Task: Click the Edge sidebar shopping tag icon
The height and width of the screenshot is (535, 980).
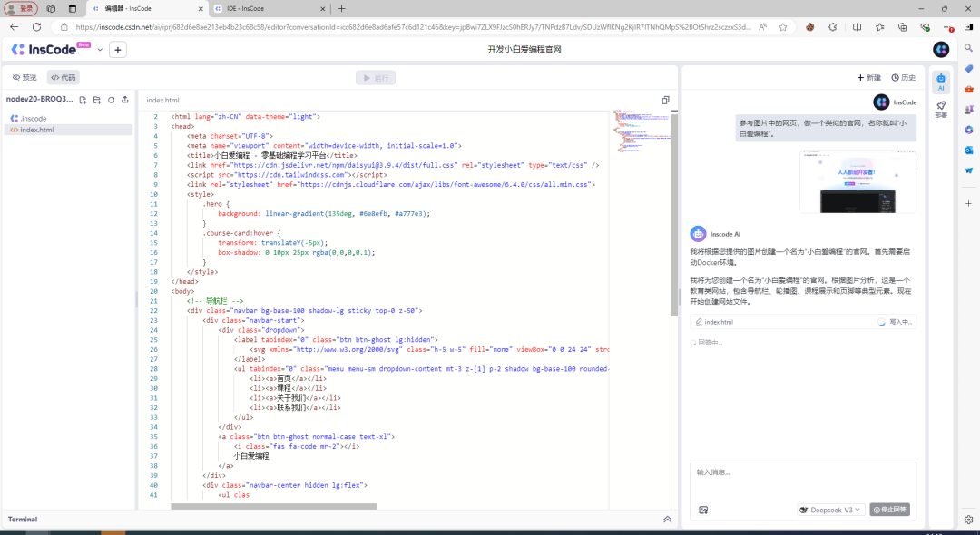Action: [969, 69]
